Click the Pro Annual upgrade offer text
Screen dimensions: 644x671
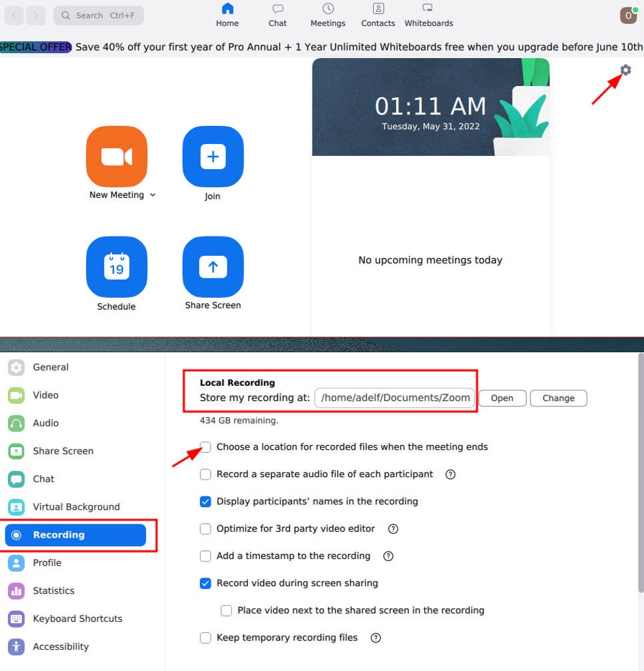(359, 47)
